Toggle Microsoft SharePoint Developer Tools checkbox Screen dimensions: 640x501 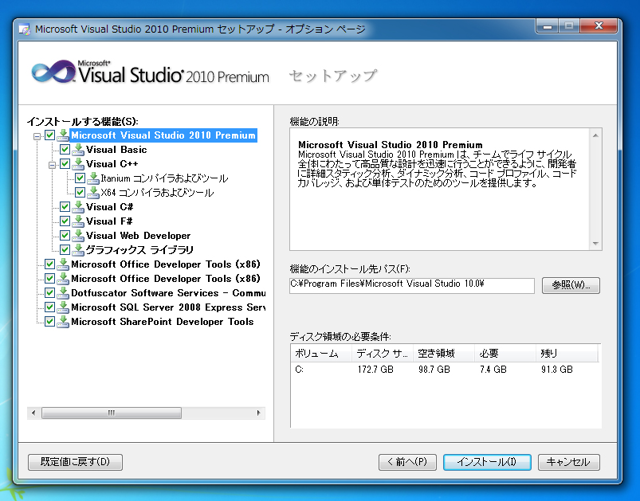[x=50, y=321]
